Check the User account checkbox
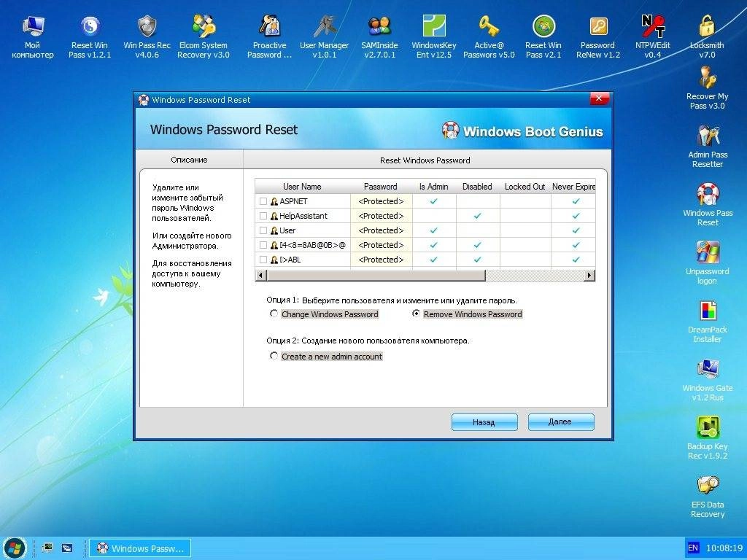This screenshot has width=747, height=560. coord(263,230)
